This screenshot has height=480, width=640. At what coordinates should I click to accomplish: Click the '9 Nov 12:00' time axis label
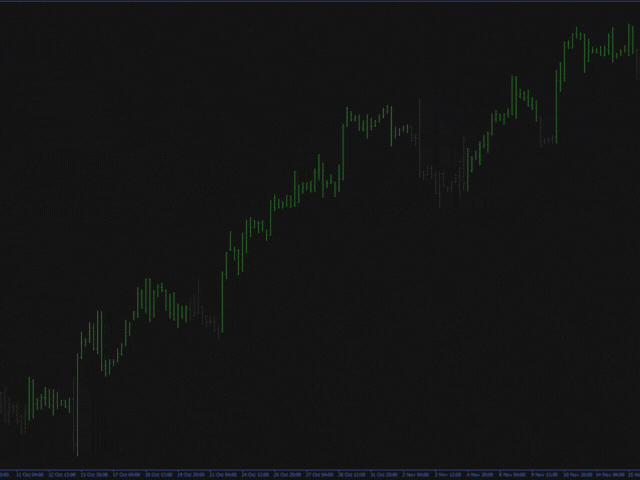545,475
